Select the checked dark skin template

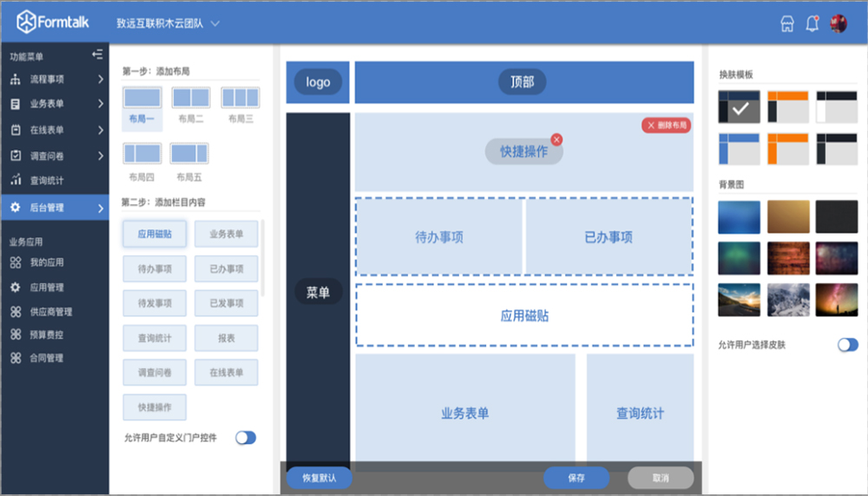click(x=740, y=107)
